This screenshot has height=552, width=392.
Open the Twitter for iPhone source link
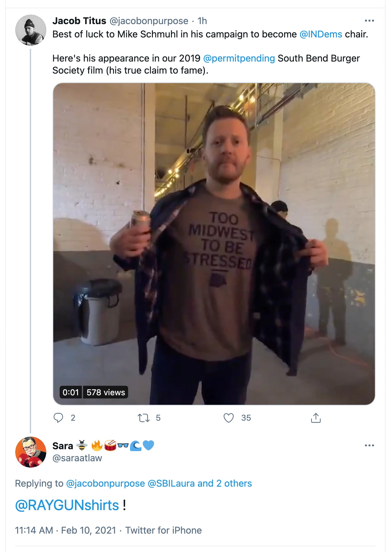click(x=164, y=530)
